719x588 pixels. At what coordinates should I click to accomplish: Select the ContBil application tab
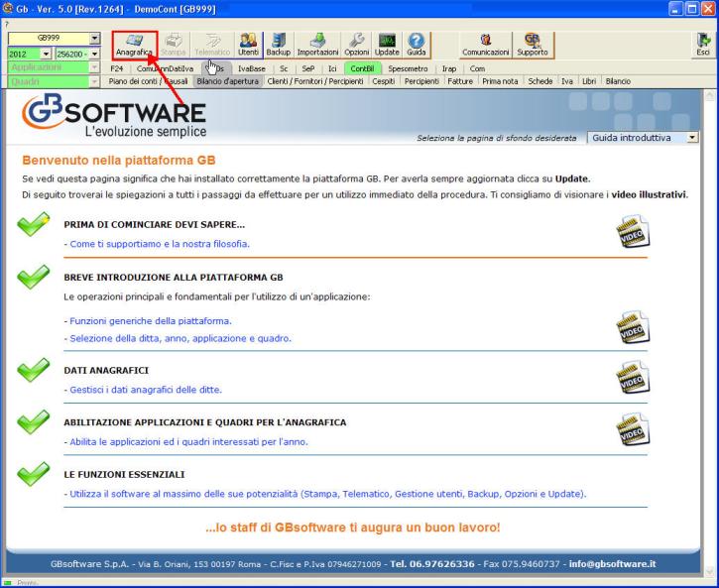tap(362, 68)
